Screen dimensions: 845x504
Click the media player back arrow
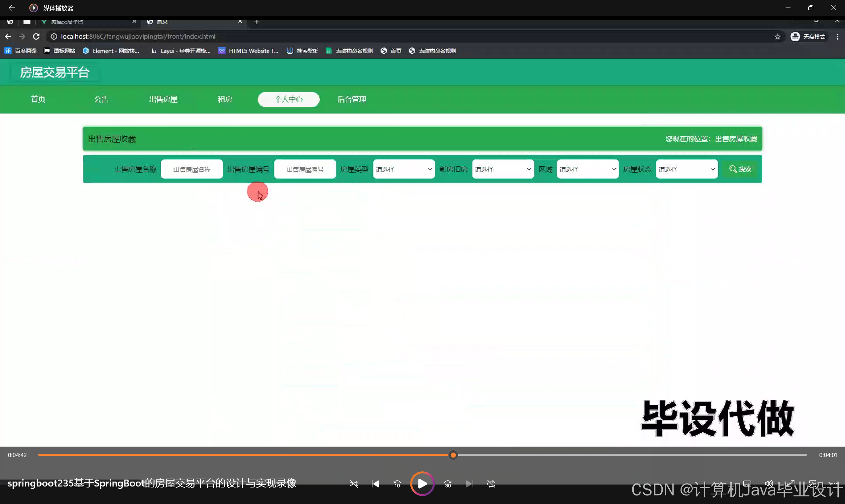point(12,8)
